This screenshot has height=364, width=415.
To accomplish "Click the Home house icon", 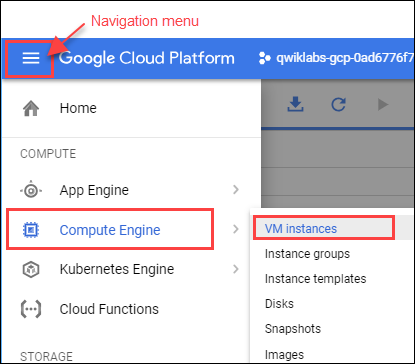I will coord(31,108).
